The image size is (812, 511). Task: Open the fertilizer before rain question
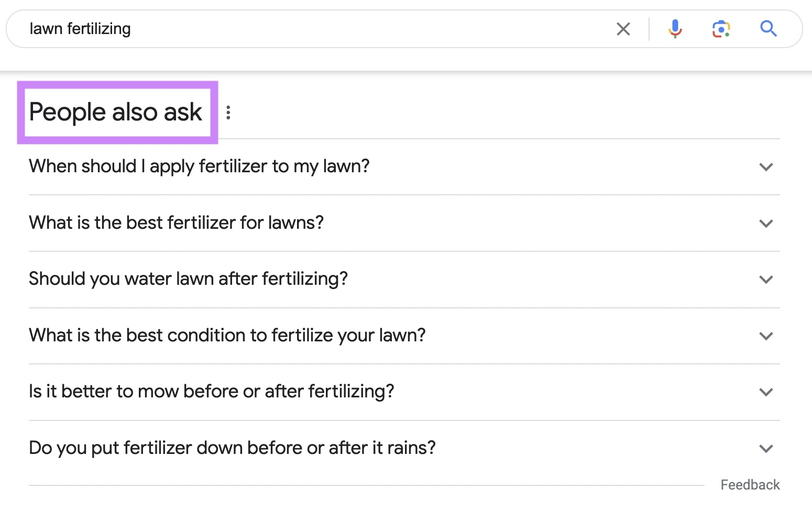232,448
